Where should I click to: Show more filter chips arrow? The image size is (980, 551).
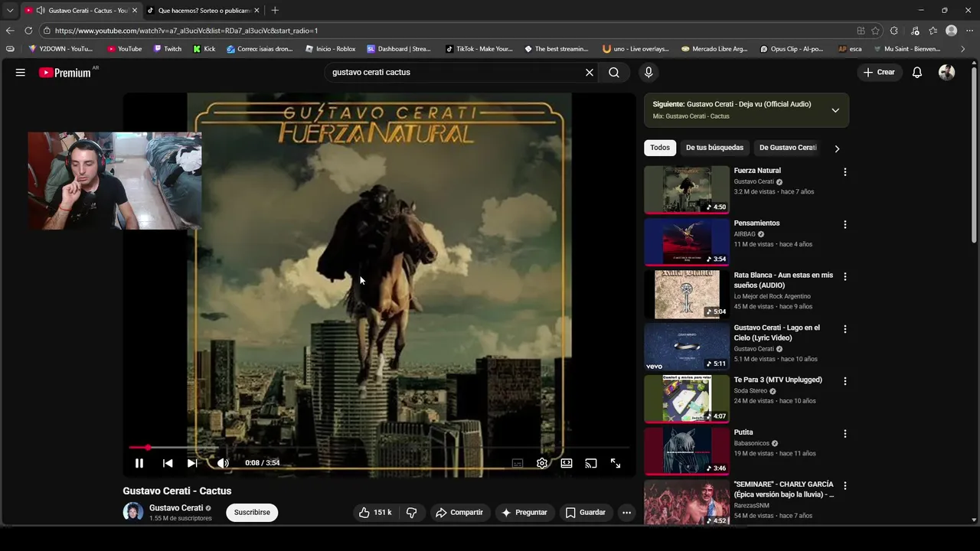click(x=837, y=148)
